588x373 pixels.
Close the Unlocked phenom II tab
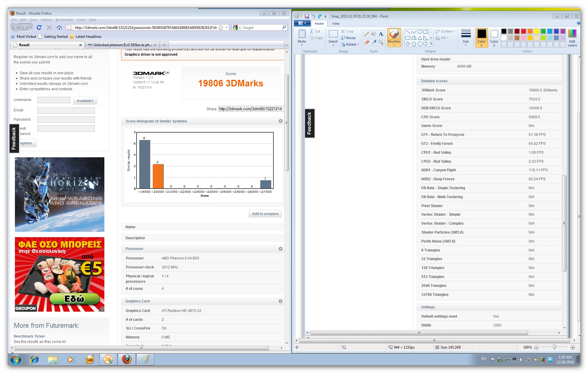(x=155, y=45)
